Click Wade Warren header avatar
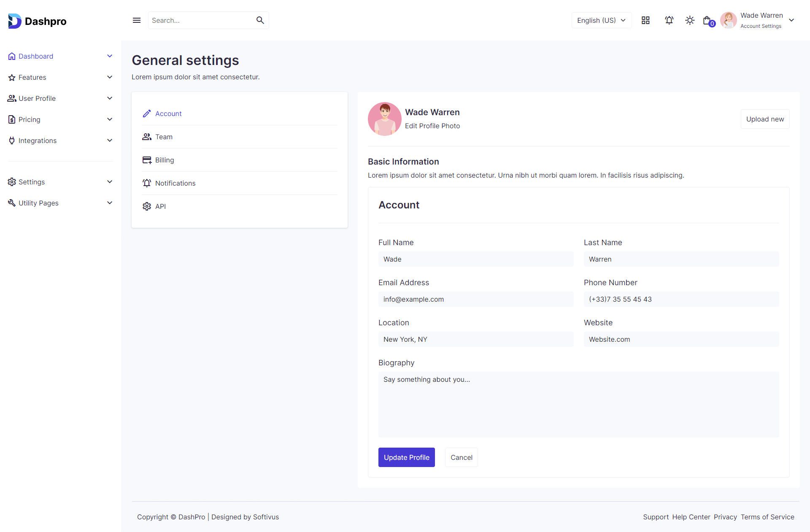 pyautogui.click(x=729, y=20)
